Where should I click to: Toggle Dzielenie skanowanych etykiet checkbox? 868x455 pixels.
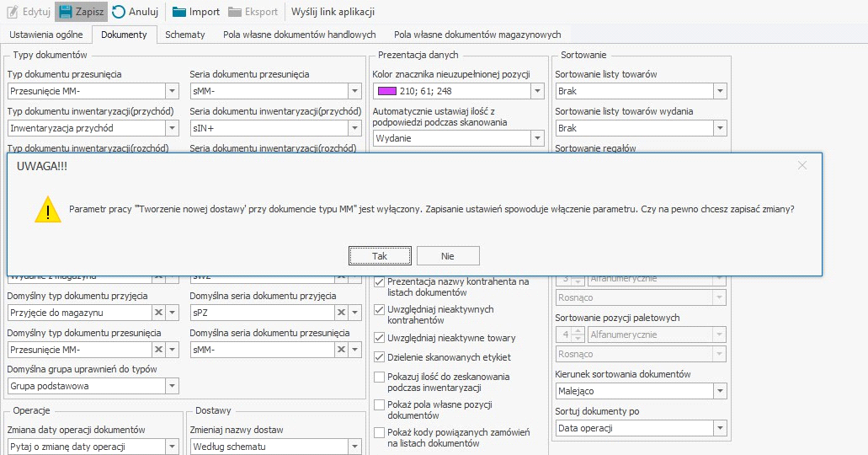(x=379, y=357)
